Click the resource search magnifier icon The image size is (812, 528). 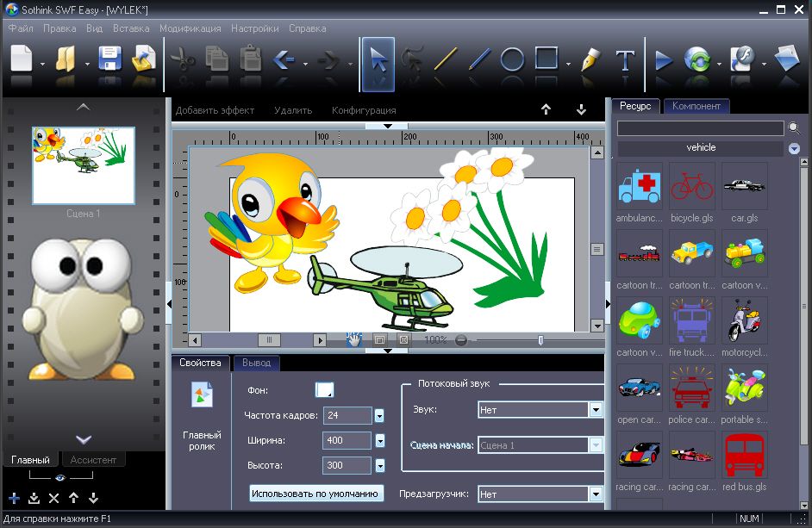click(794, 128)
